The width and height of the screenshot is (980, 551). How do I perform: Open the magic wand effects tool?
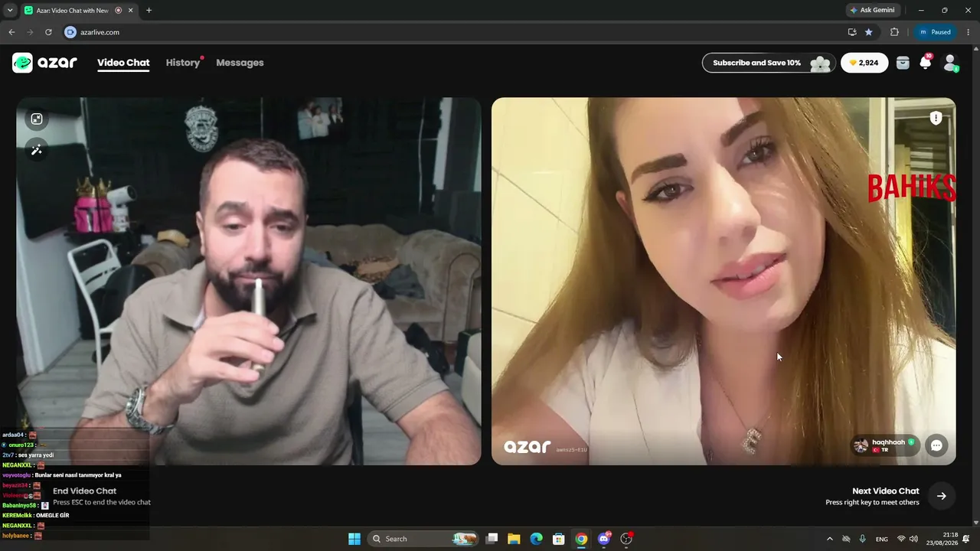37,150
